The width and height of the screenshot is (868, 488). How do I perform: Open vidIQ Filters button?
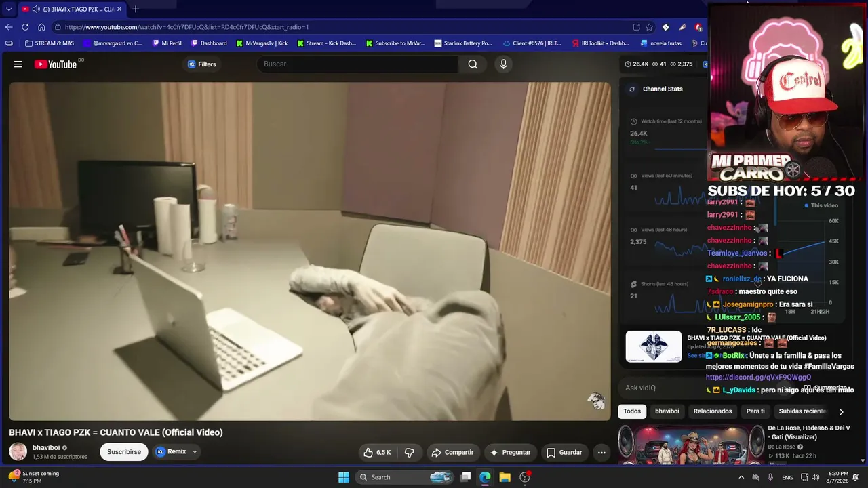(x=201, y=64)
